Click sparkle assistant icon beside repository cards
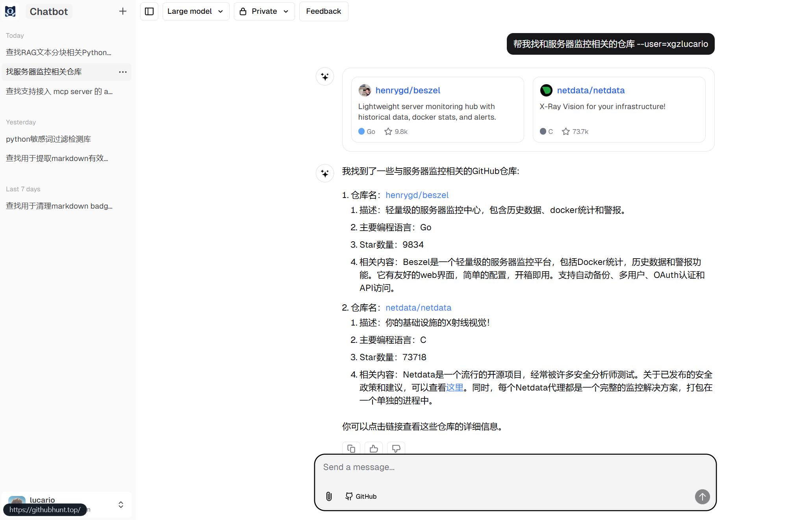 [x=325, y=76]
